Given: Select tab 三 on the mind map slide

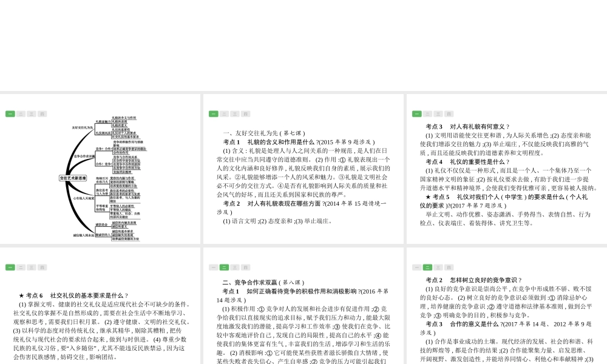Looking at the screenshot, I should (x=32, y=113).
